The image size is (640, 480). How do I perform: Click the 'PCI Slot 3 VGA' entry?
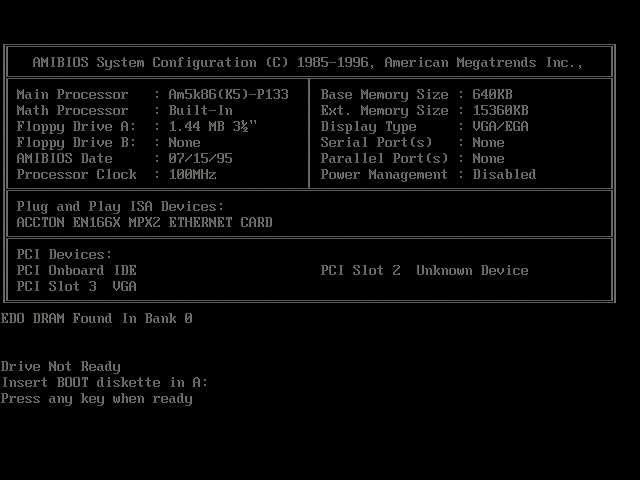coord(76,286)
